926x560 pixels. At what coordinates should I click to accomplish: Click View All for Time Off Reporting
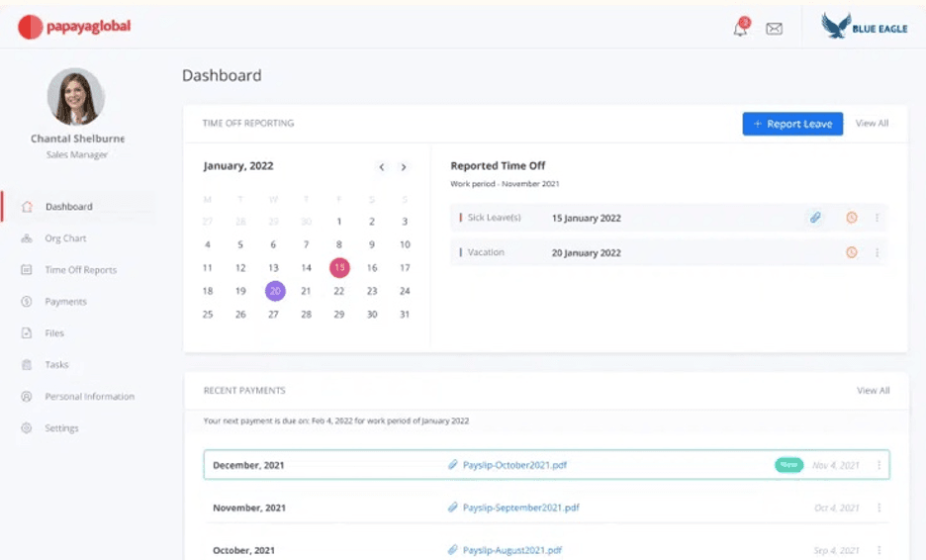(x=872, y=123)
